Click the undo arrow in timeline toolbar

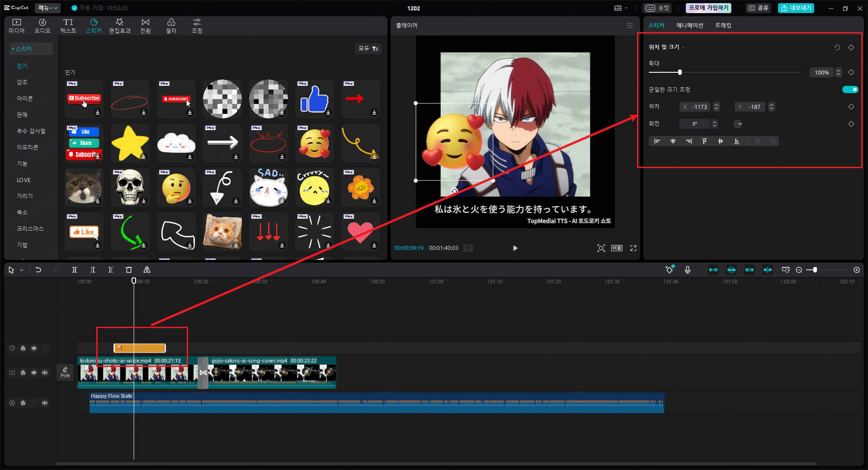coord(38,270)
